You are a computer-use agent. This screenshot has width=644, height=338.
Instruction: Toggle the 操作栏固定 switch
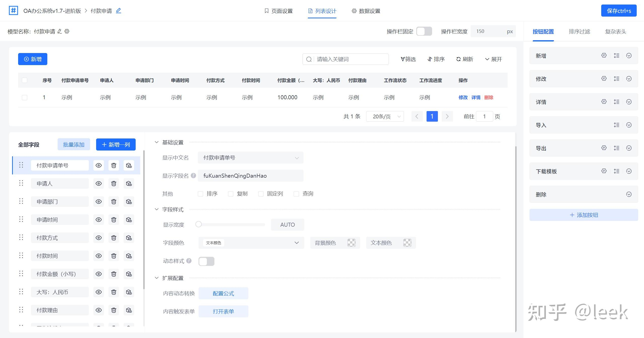pos(424,31)
